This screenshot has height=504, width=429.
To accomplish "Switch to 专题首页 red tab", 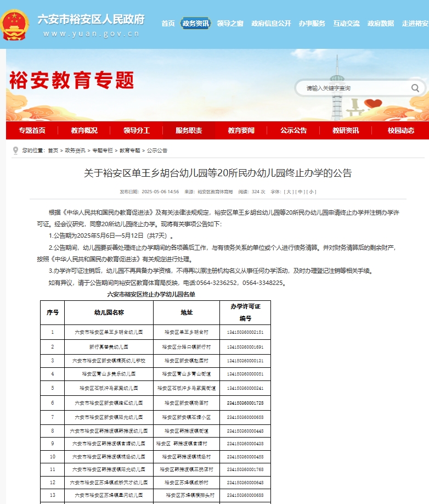I will [32, 131].
